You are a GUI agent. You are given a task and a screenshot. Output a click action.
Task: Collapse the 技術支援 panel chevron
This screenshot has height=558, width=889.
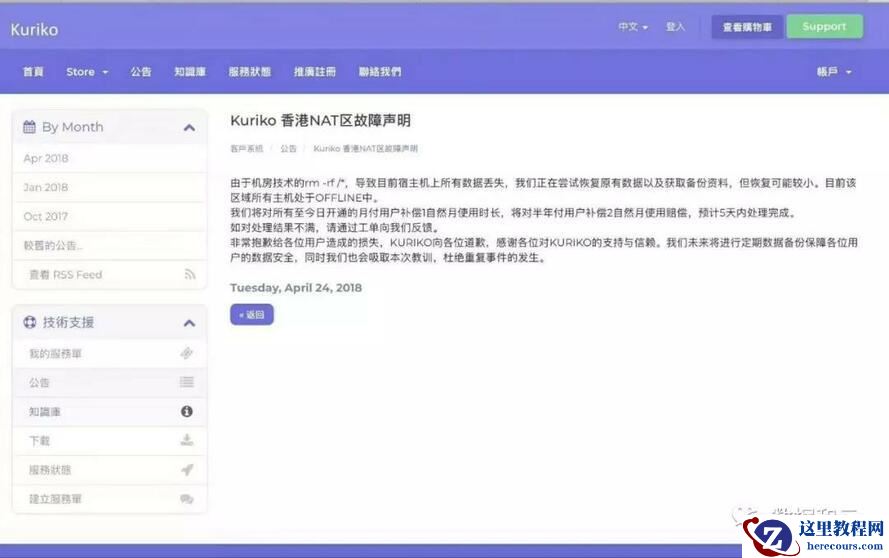(x=189, y=323)
